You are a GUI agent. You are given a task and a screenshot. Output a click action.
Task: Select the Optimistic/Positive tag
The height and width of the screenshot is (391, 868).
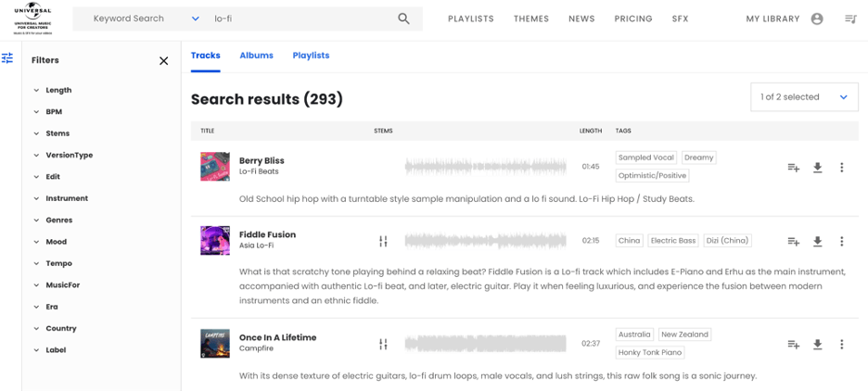pos(653,176)
